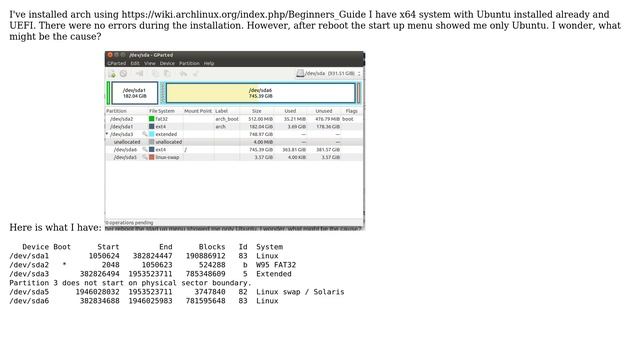Click the 'Blocks' header in fdisk output
The image size is (640, 360).
point(212,247)
